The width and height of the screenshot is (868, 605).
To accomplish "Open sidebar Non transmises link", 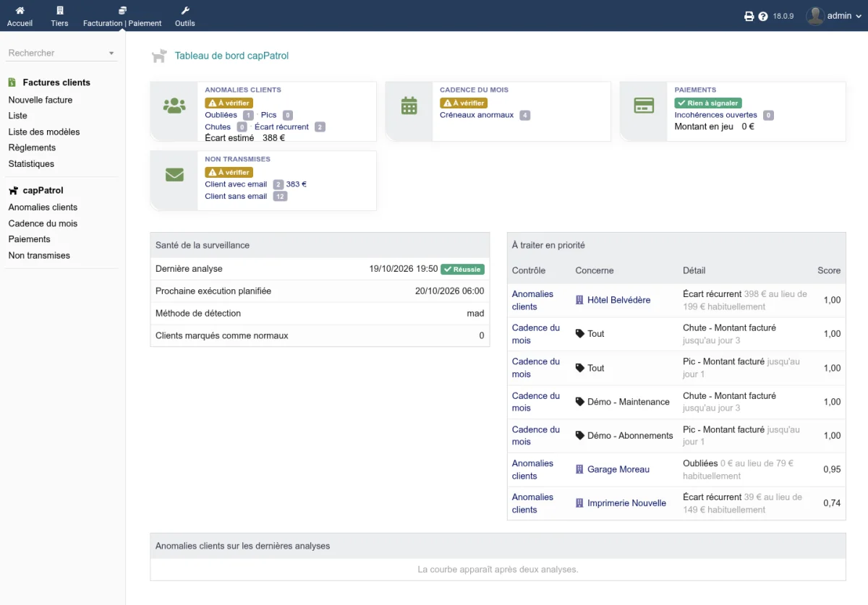I will click(x=39, y=255).
